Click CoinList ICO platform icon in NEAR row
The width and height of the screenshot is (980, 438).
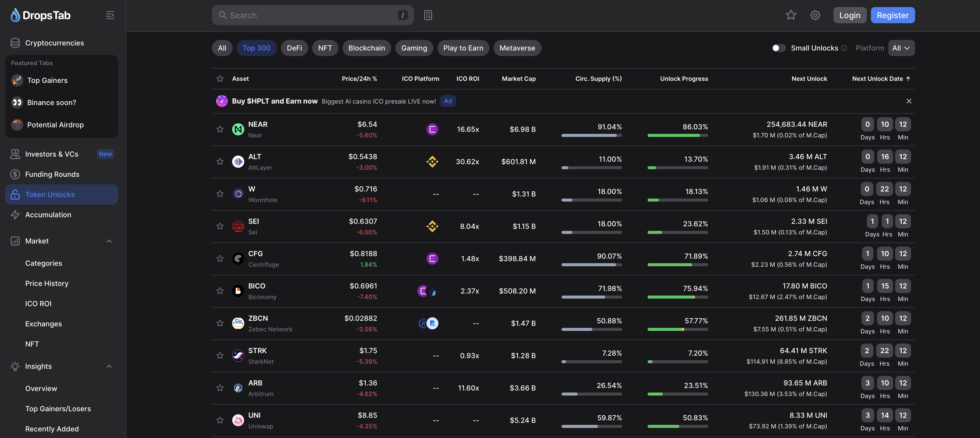(x=432, y=129)
